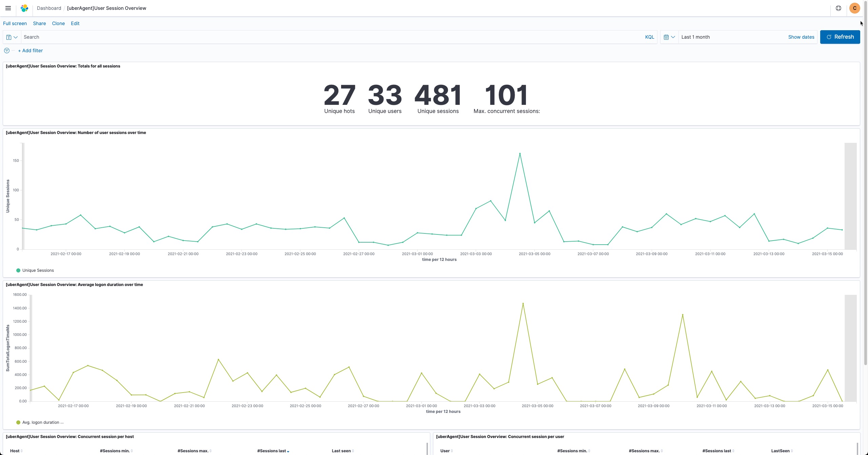Image resolution: width=868 pixels, height=455 pixels.
Task: Open the help menu icon
Action: click(x=838, y=8)
